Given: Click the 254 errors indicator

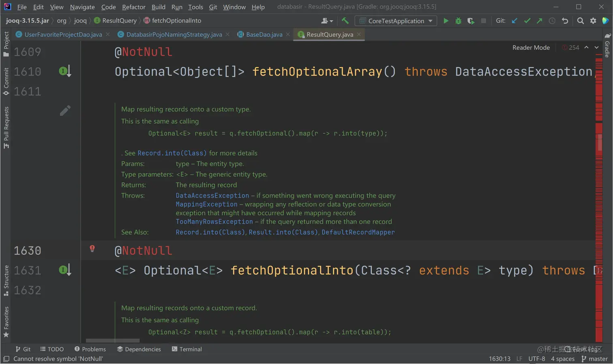Looking at the screenshot, I should coord(570,47).
